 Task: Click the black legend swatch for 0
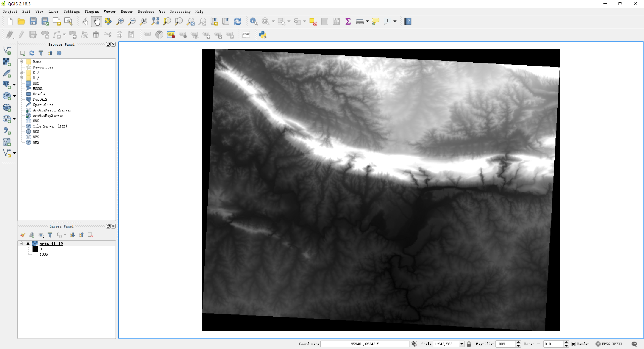click(35, 249)
